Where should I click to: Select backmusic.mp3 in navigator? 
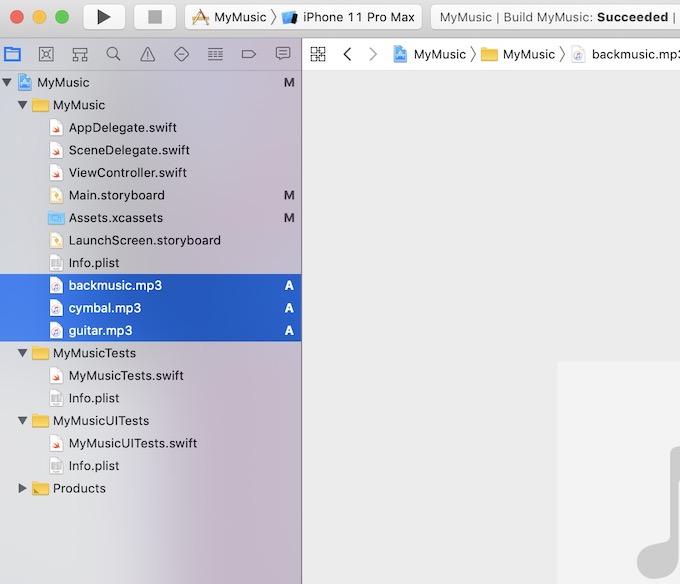tap(150, 285)
